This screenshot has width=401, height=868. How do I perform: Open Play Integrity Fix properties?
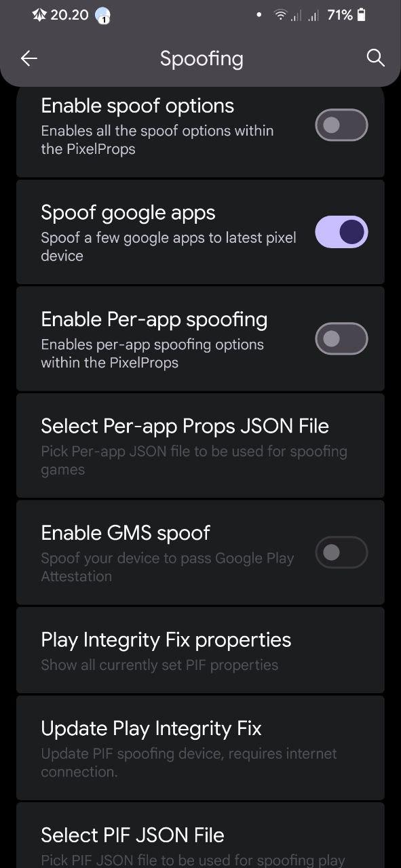200,650
